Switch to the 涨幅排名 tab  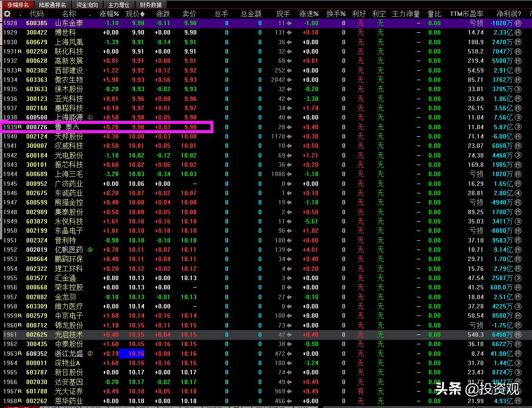coord(18,5)
